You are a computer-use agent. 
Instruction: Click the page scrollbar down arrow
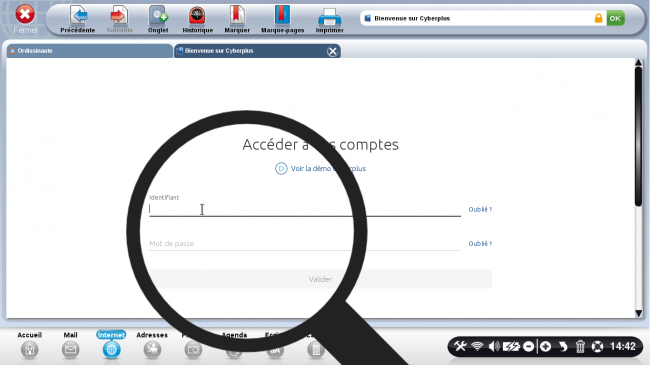click(x=639, y=313)
